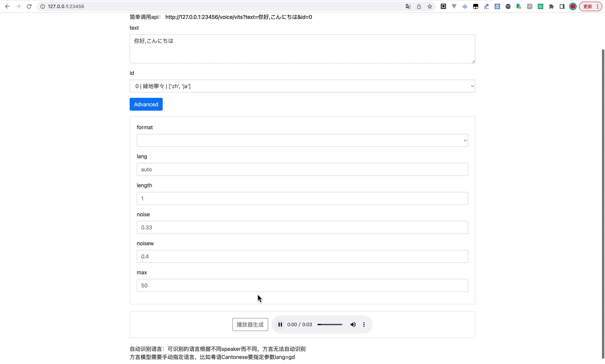605x364 pixels.
Task: Pause the audio playback
Action: point(280,324)
